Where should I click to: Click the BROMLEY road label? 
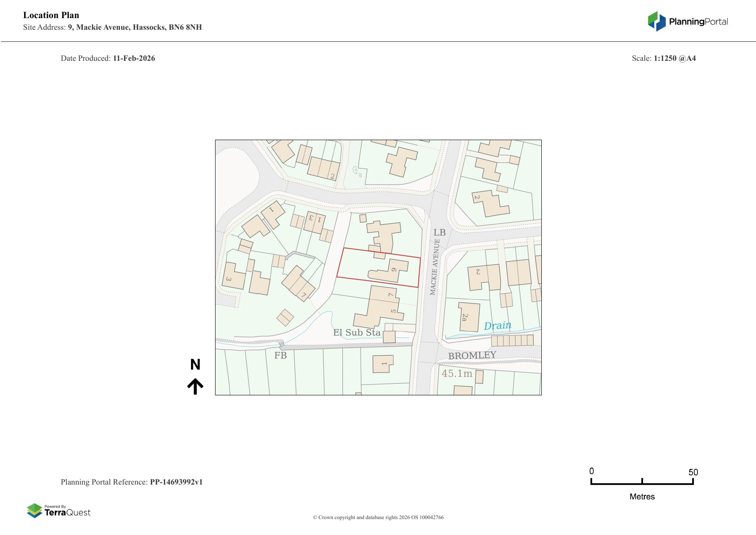472,356
